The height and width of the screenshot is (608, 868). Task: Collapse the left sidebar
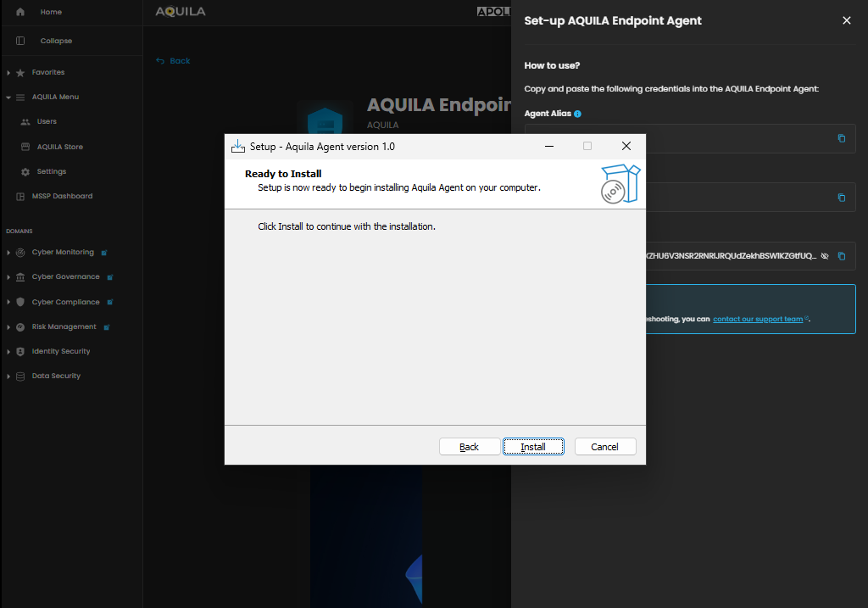(55, 41)
